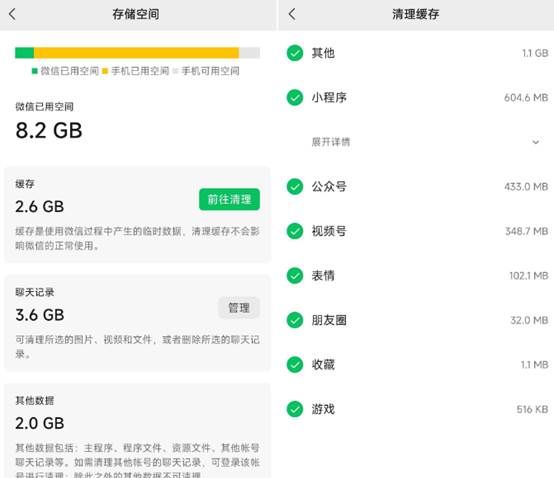The width and height of the screenshot is (554, 478).
Task: Tap the 朋友圈 row label
Action: tap(329, 320)
